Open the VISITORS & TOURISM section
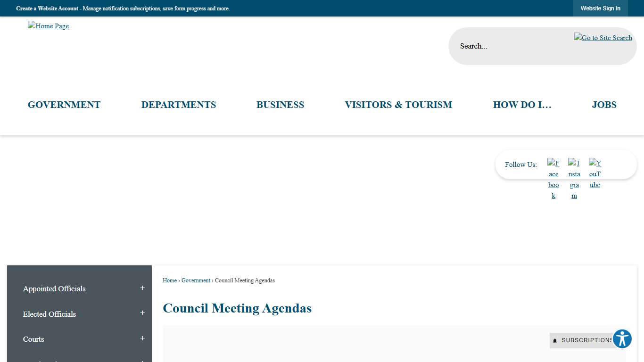The height and width of the screenshot is (362, 644). [398, 105]
